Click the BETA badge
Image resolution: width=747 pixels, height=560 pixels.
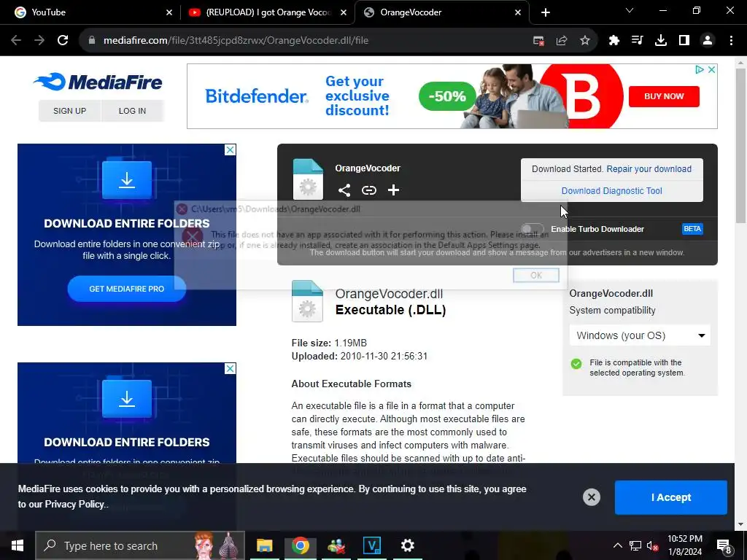(x=692, y=229)
